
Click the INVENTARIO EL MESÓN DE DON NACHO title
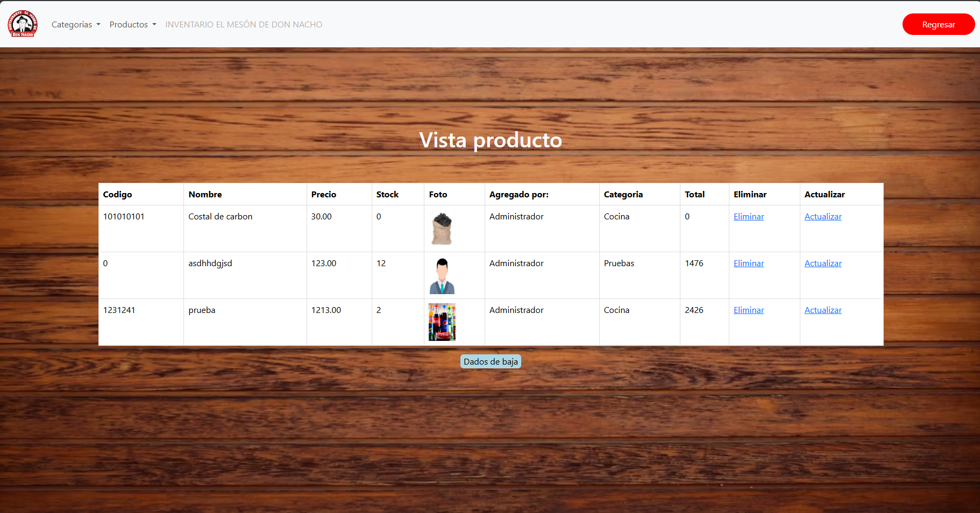pos(244,25)
